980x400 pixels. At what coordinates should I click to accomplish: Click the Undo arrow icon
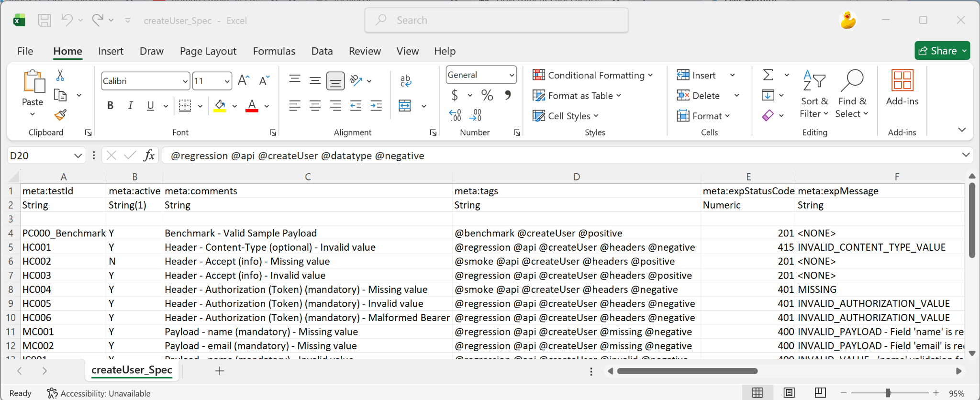coord(67,20)
